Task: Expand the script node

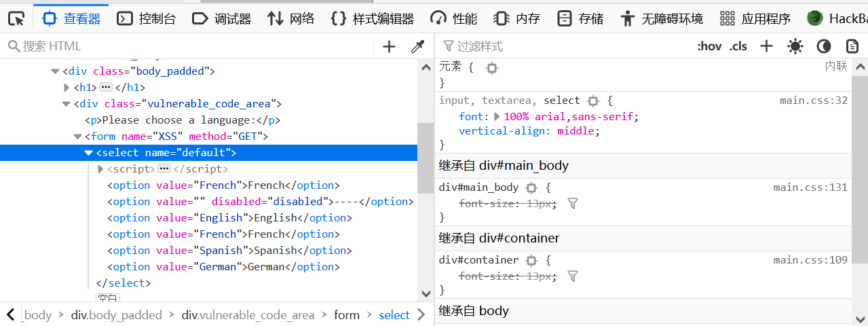Action: click(x=100, y=169)
